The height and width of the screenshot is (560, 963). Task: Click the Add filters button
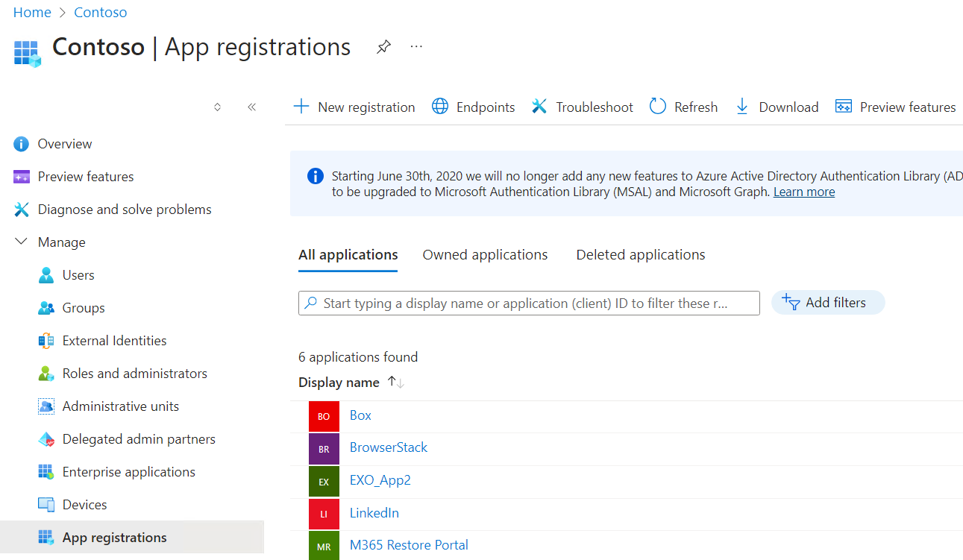(x=828, y=303)
